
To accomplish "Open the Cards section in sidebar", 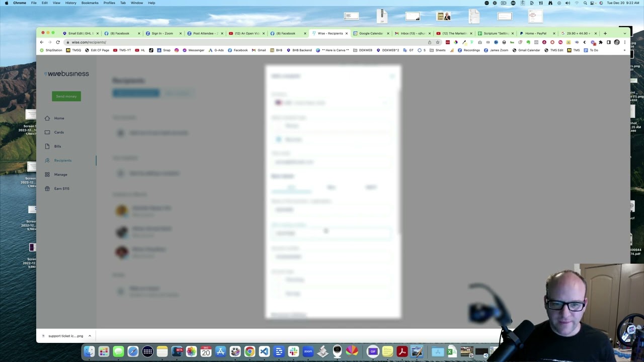I will click(59, 132).
